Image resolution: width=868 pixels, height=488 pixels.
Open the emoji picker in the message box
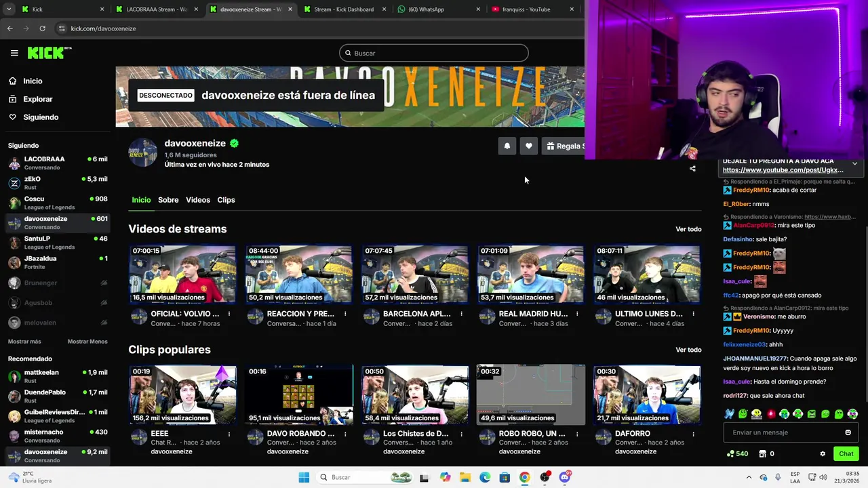coord(848,432)
